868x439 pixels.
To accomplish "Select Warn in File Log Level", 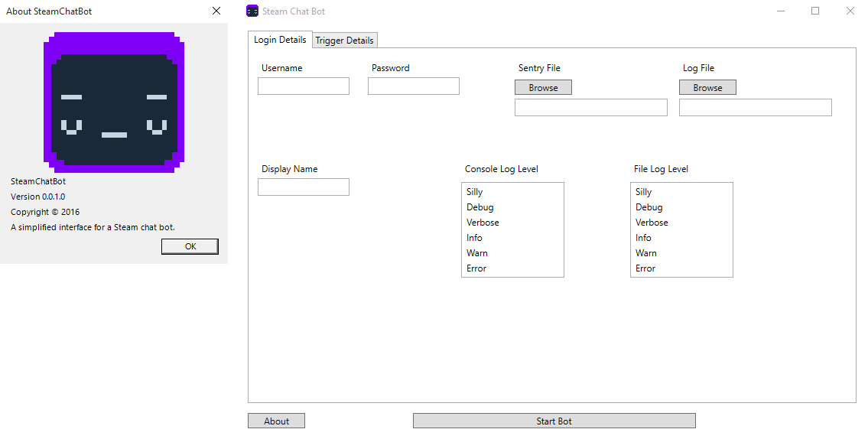I will 681,253.
